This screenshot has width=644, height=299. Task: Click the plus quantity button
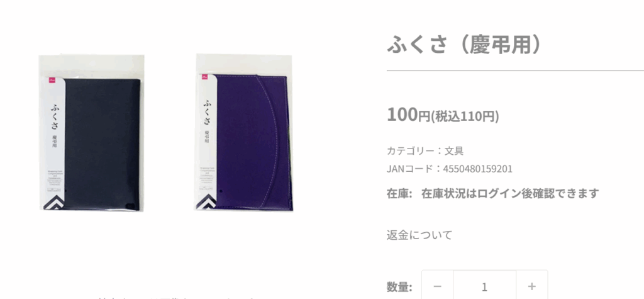532,286
